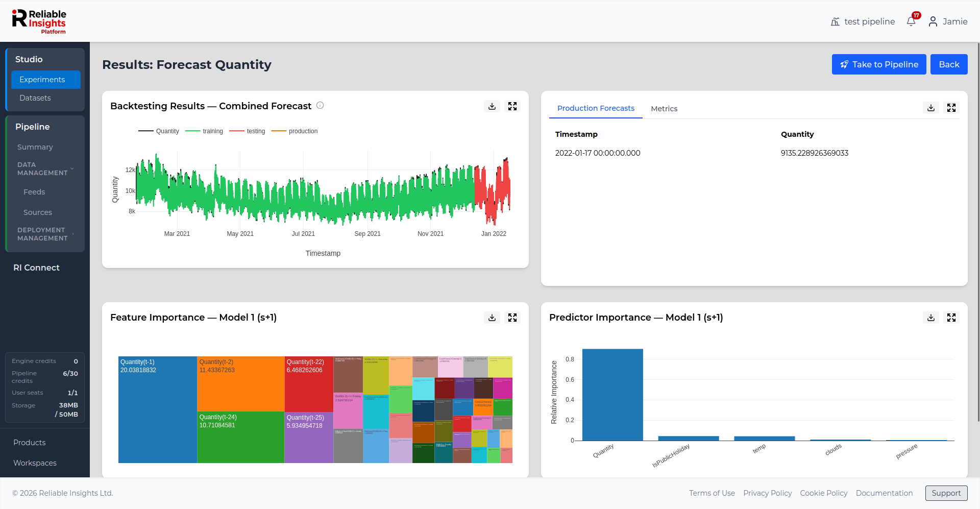Click the Quantity(t-1) treemap tile

tap(158, 409)
